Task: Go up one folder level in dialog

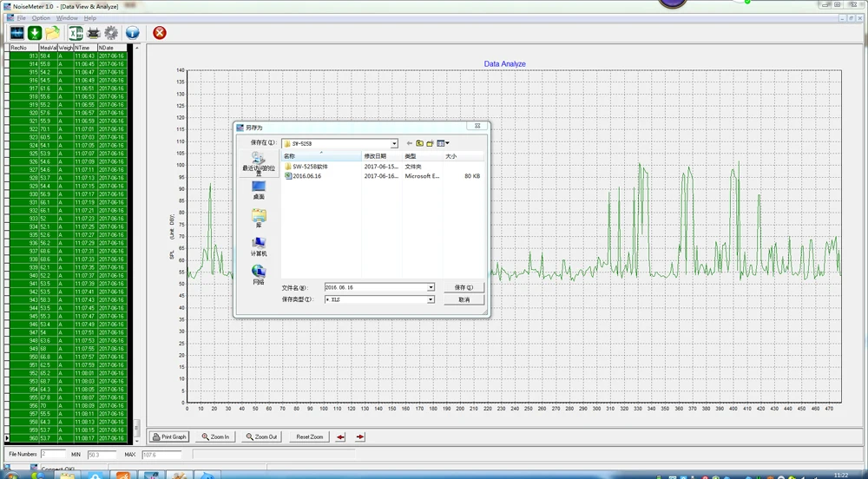Action: (419, 143)
